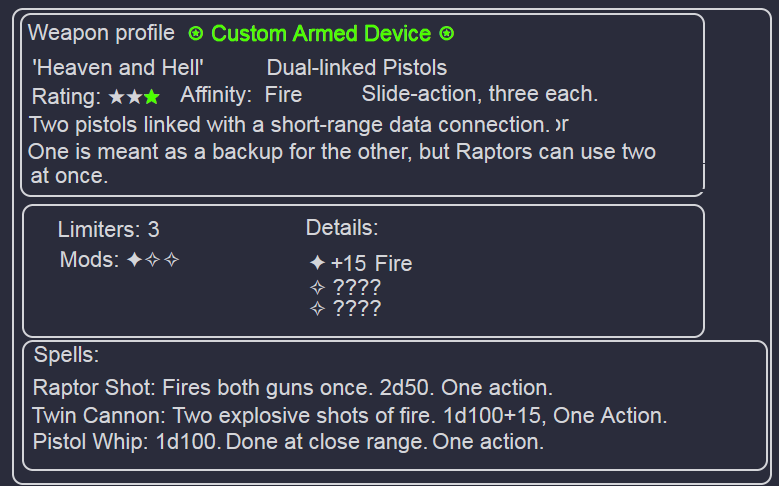Click the Slide-action, three each text

pos(480,94)
